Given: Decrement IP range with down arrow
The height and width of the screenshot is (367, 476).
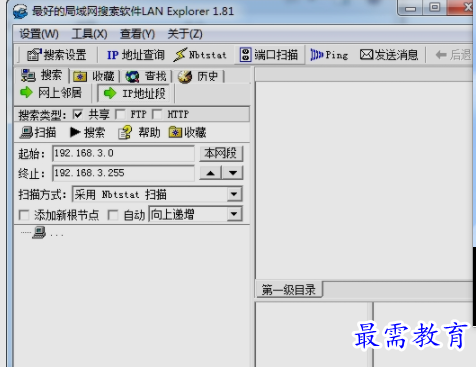Looking at the screenshot, I should click(x=233, y=173).
